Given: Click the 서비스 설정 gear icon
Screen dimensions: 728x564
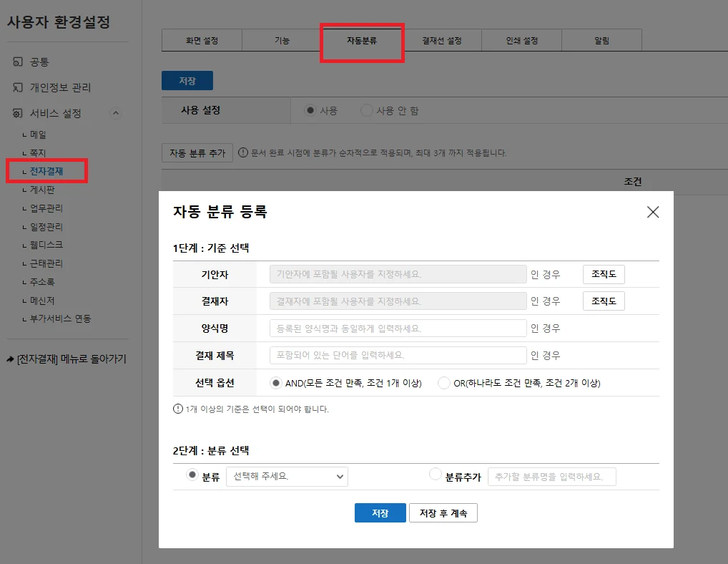Looking at the screenshot, I should pyautogui.click(x=18, y=113).
